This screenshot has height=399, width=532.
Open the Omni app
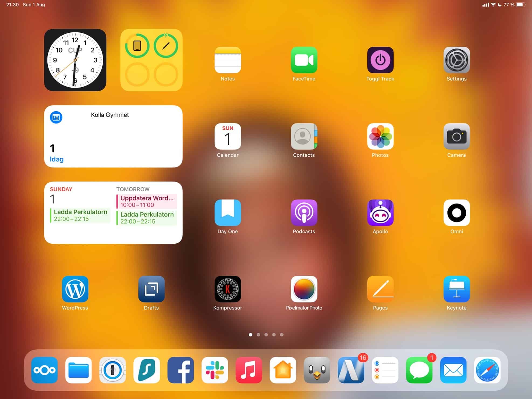click(457, 213)
